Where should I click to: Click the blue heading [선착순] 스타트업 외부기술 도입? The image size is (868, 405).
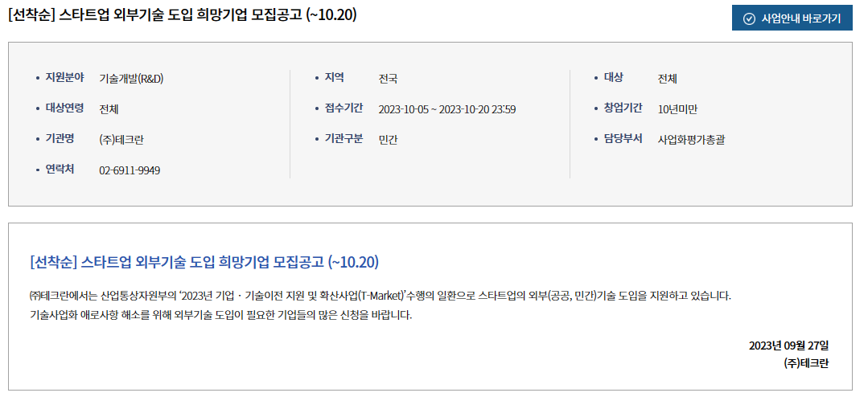pos(204,262)
